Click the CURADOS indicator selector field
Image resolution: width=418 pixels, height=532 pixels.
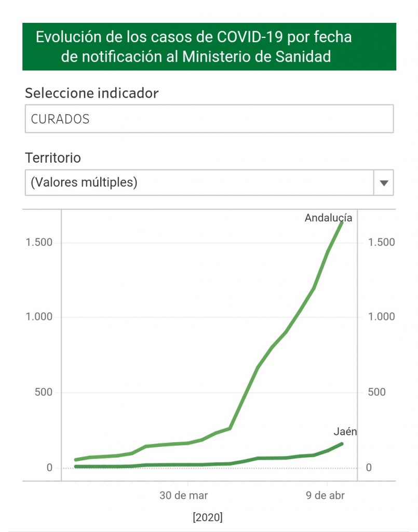coord(209,119)
